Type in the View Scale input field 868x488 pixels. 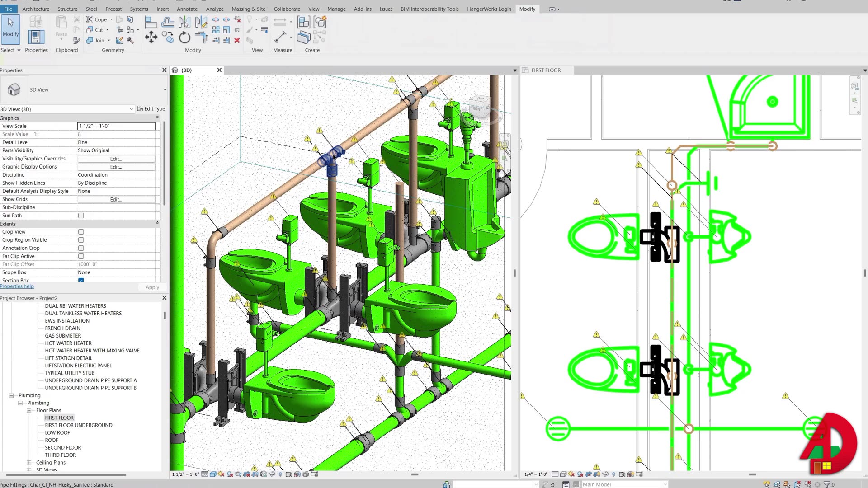pos(116,126)
